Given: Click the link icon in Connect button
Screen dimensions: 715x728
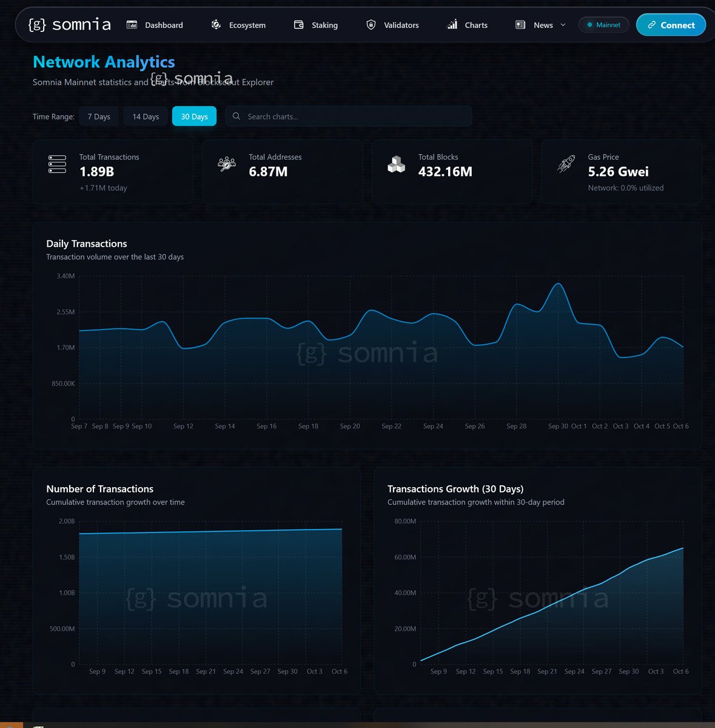Looking at the screenshot, I should tap(652, 25).
